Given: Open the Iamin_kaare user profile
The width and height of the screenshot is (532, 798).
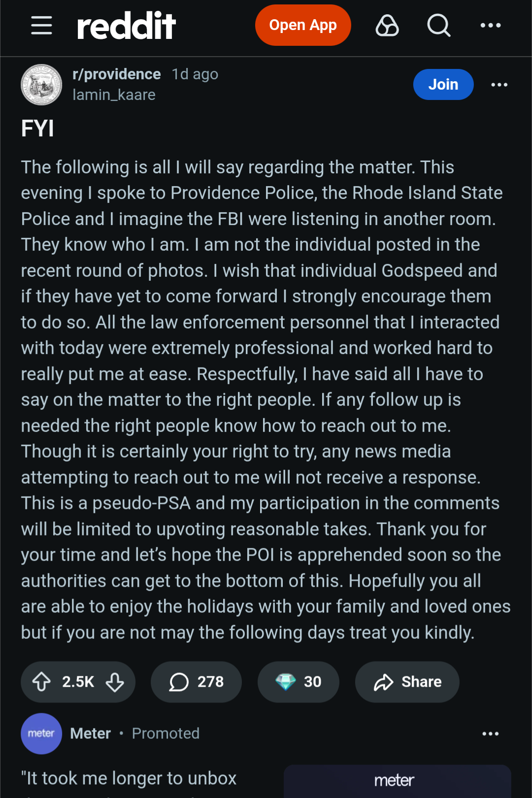Looking at the screenshot, I should tap(114, 95).
